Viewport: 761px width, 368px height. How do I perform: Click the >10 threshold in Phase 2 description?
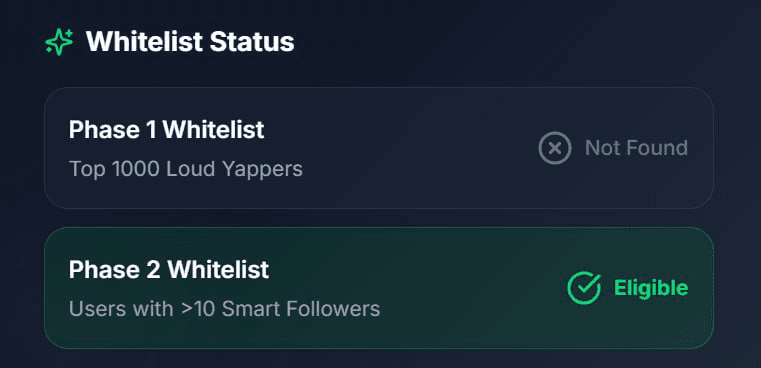[x=199, y=309]
